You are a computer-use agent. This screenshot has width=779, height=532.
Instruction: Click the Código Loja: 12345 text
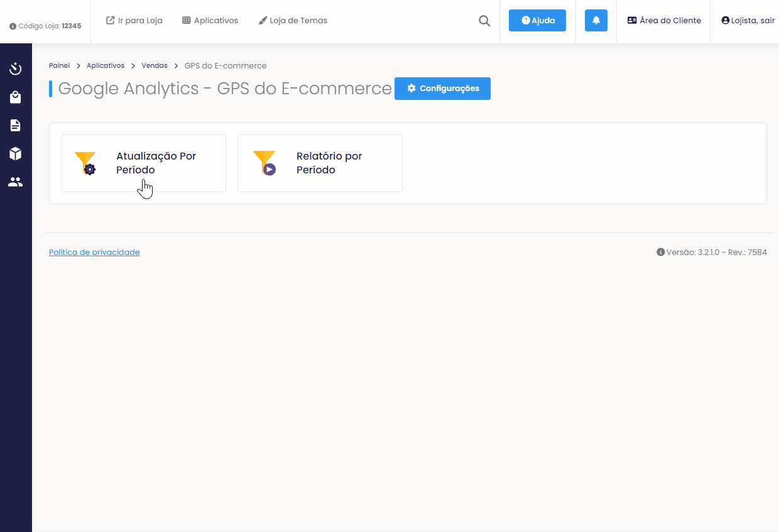coord(50,26)
